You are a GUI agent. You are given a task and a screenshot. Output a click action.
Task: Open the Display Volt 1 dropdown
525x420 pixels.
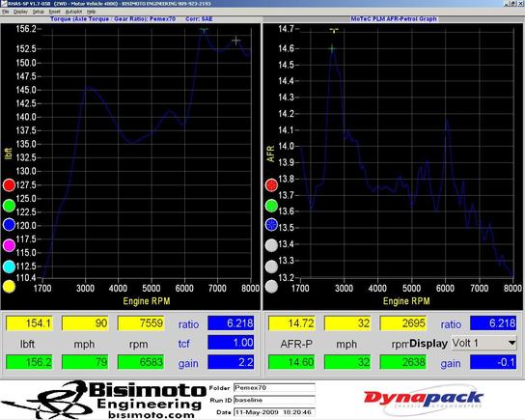484,343
